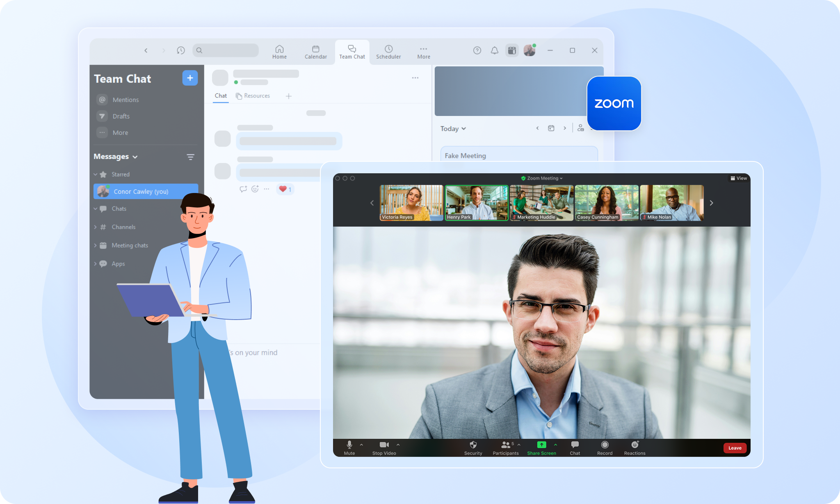
Task: Open the Fake Meeting event
Action: coord(519,154)
